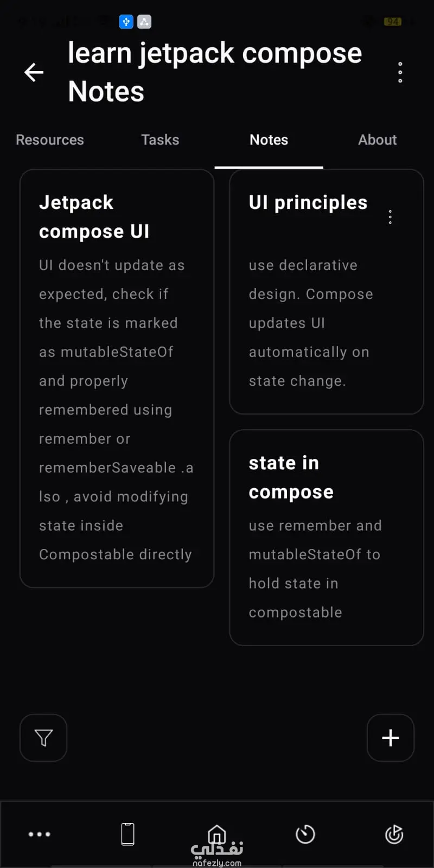Screen dimensions: 434x868
Task: Tap the learn jetpack compose Notes heading
Action: tap(215, 72)
